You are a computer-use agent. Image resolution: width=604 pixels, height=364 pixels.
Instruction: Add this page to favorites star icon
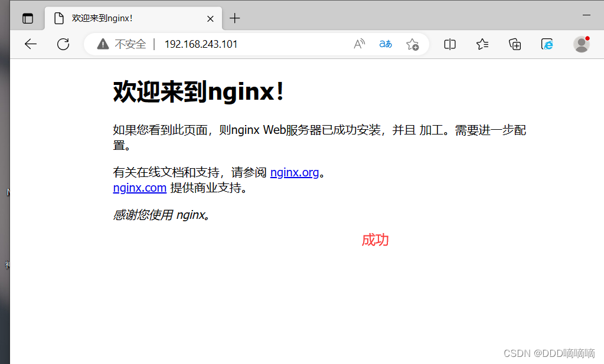(x=413, y=44)
